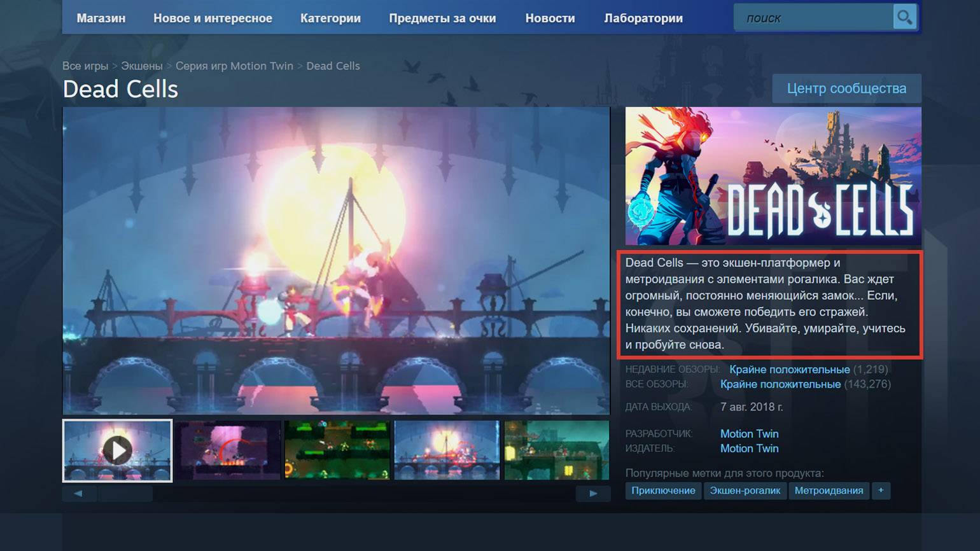980x551 pixels.
Task: Click the release date 7 авг. 2018 г.
Action: point(752,407)
